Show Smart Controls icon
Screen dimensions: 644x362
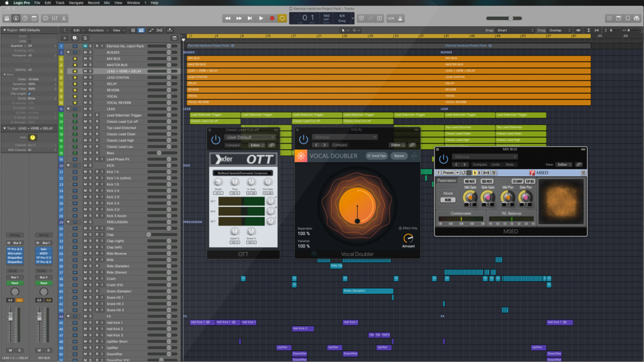pos(45,18)
